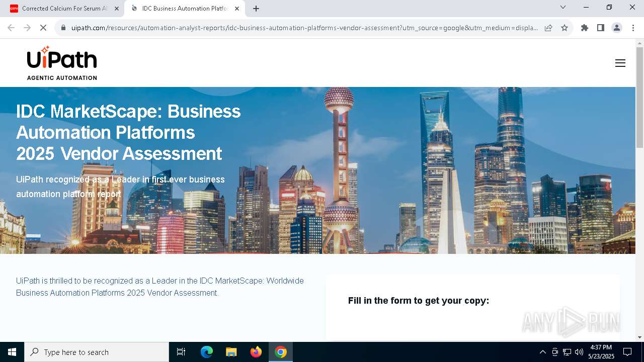Open the UiPath hamburger menu

click(x=620, y=63)
